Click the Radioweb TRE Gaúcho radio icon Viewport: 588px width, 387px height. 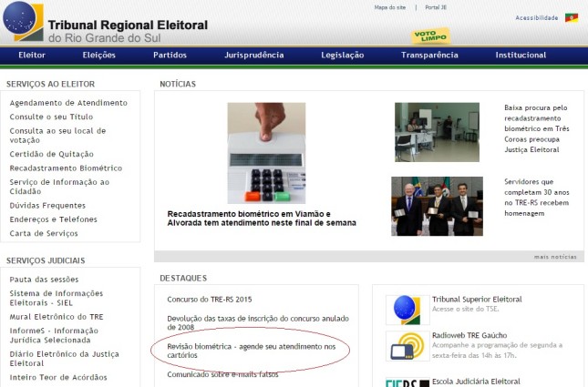(x=402, y=346)
